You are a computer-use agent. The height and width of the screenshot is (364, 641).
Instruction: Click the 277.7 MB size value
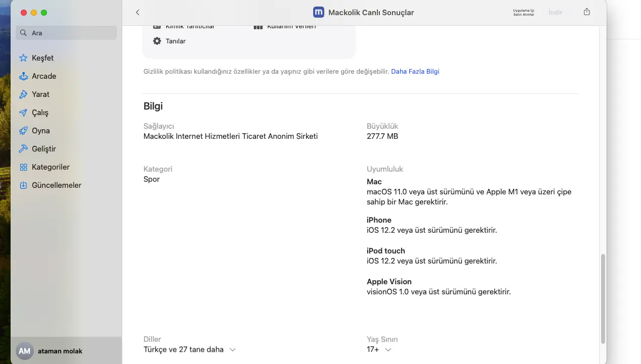pyautogui.click(x=382, y=136)
